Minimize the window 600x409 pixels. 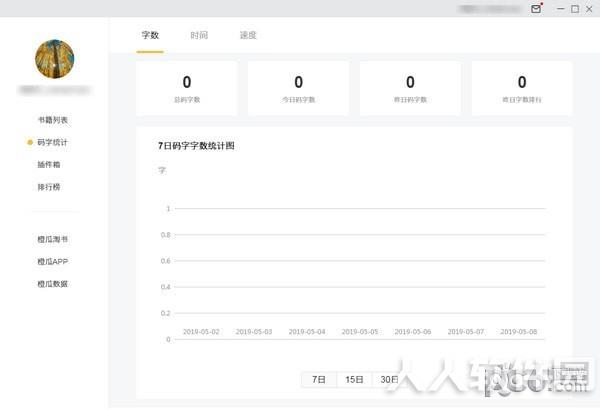click(561, 9)
